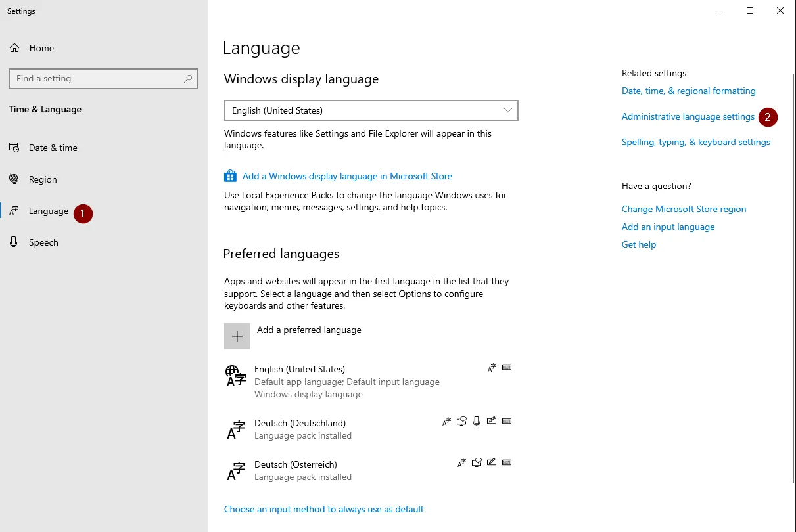
Task: Open the Windows display language dropdown
Action: 371,110
